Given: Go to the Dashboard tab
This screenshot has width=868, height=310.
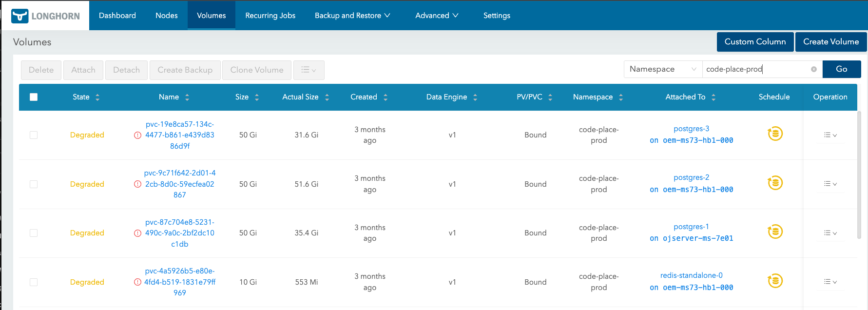Looking at the screenshot, I should pyautogui.click(x=117, y=16).
